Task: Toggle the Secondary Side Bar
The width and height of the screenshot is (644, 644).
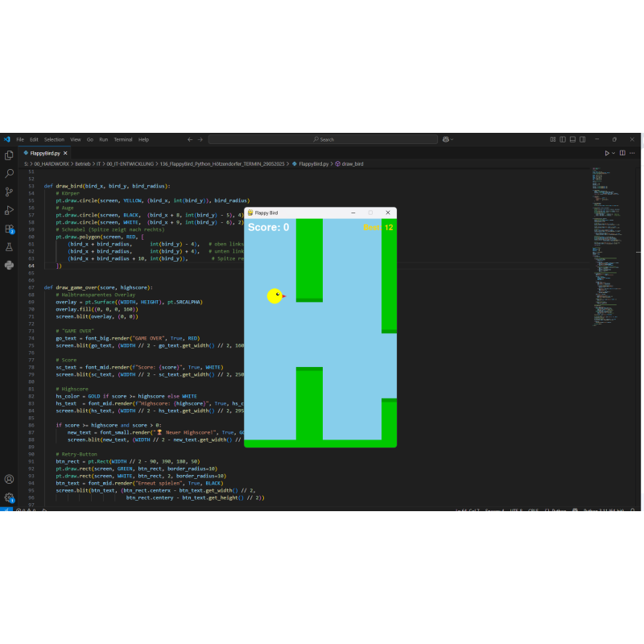Action: pyautogui.click(x=582, y=139)
